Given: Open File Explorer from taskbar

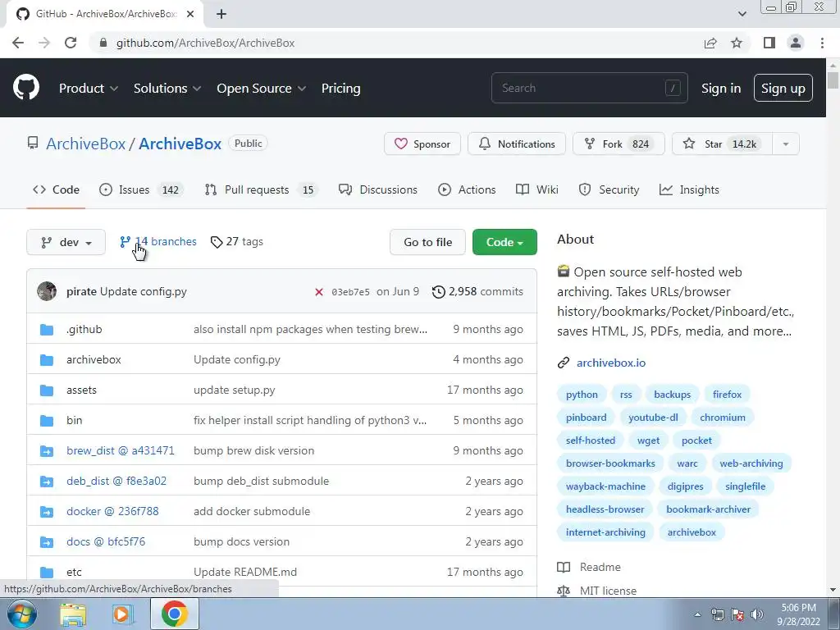Looking at the screenshot, I should [73, 614].
